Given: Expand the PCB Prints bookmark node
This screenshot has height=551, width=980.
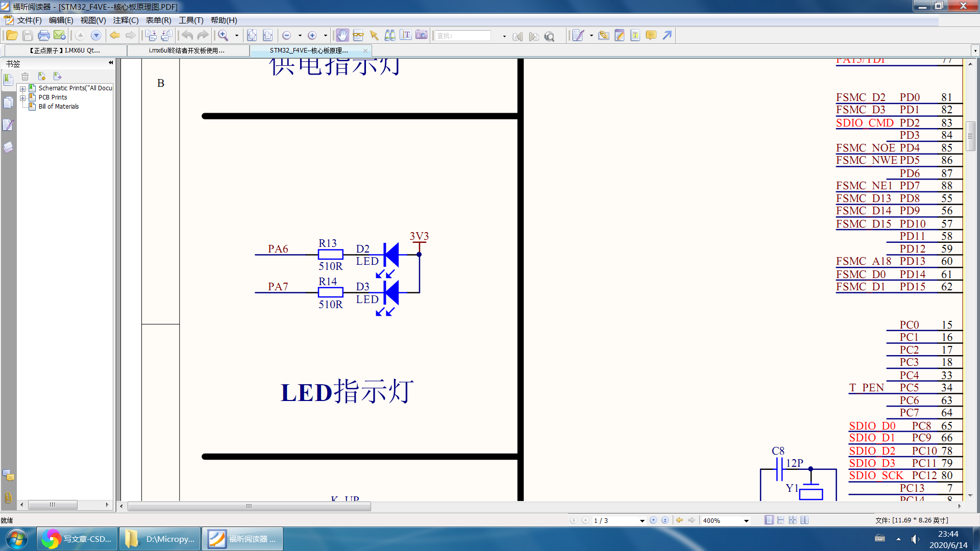Looking at the screenshot, I should 22,97.
